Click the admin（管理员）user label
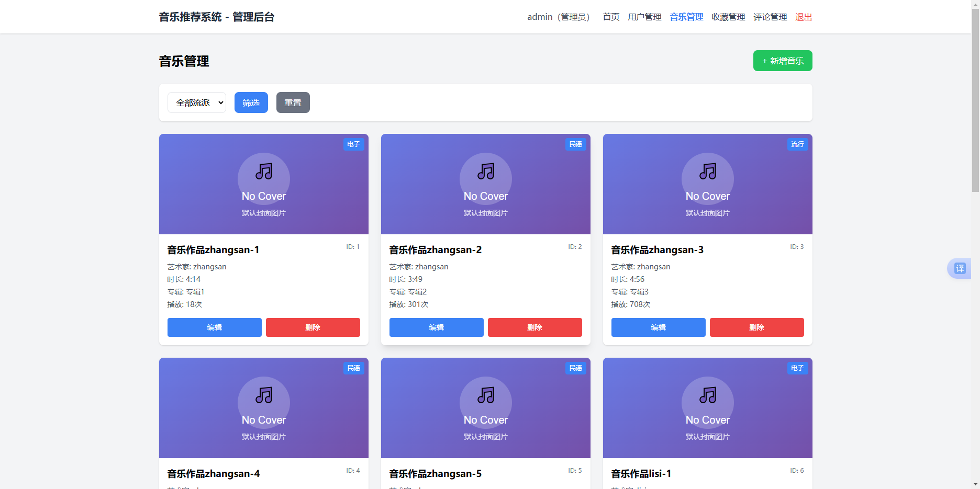 559,17
